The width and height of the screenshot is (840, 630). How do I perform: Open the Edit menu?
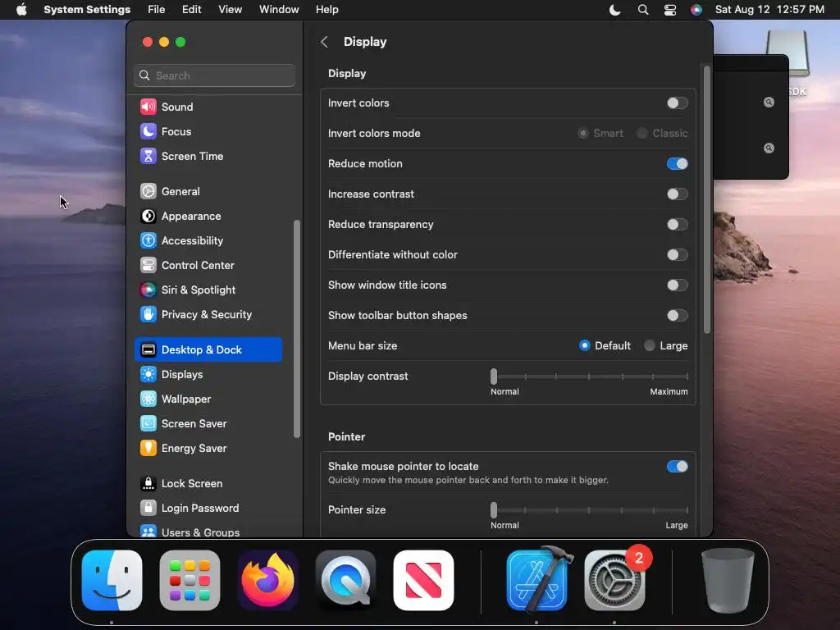coord(191,10)
